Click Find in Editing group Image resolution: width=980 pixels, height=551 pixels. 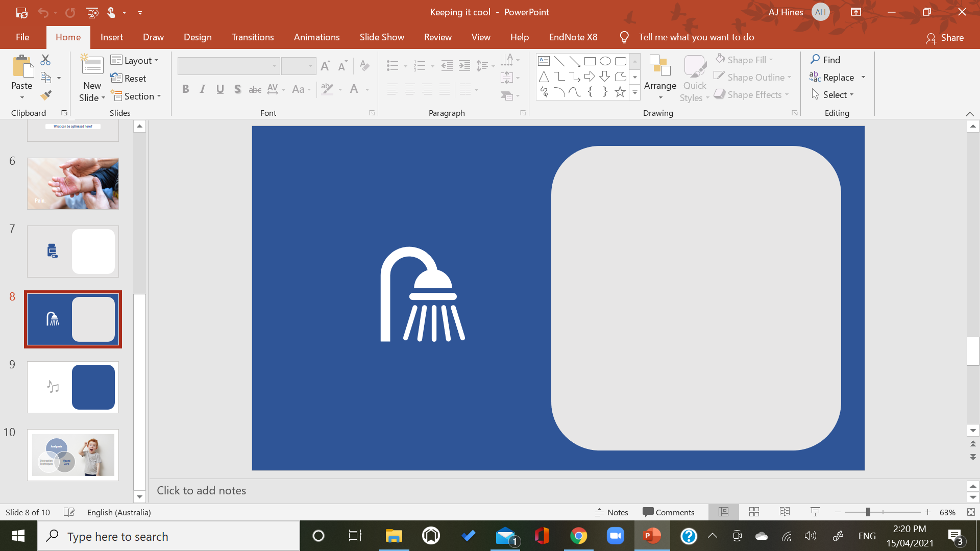(x=825, y=60)
